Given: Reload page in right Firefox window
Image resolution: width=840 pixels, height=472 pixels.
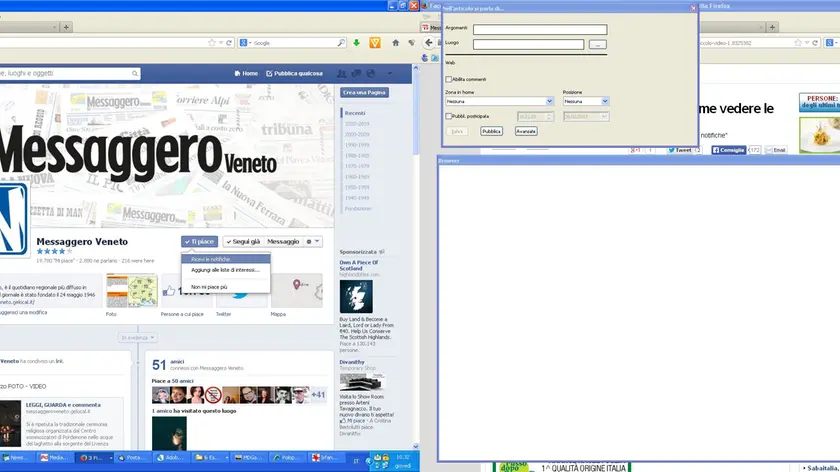Looking at the screenshot, I should (x=815, y=43).
